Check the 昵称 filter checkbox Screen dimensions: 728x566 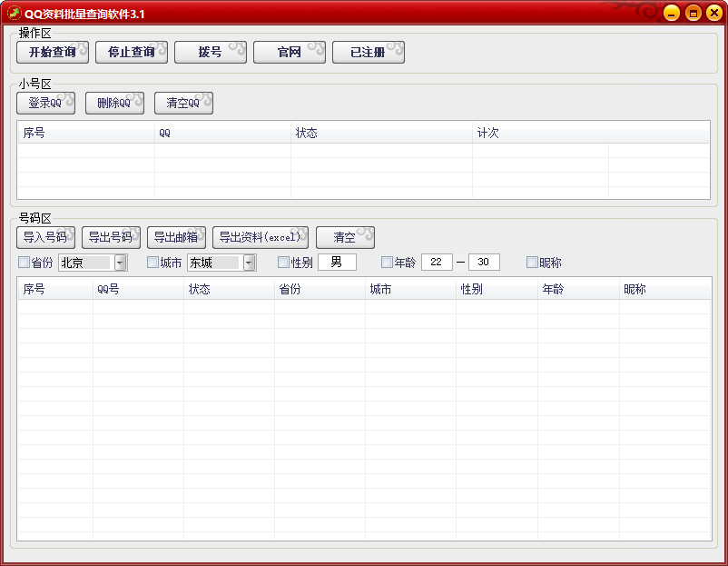pos(532,263)
